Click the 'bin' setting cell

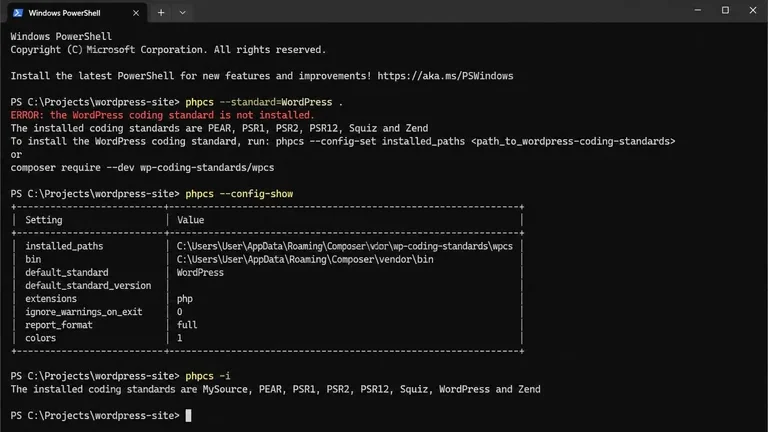pyautogui.click(x=33, y=259)
